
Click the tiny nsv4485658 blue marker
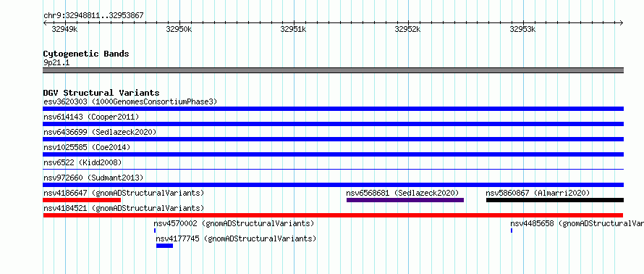(x=512, y=231)
